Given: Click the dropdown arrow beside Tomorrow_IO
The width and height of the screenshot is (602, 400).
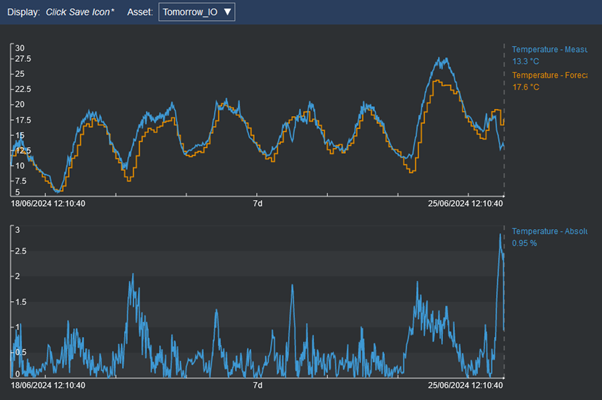Looking at the screenshot, I should [227, 13].
